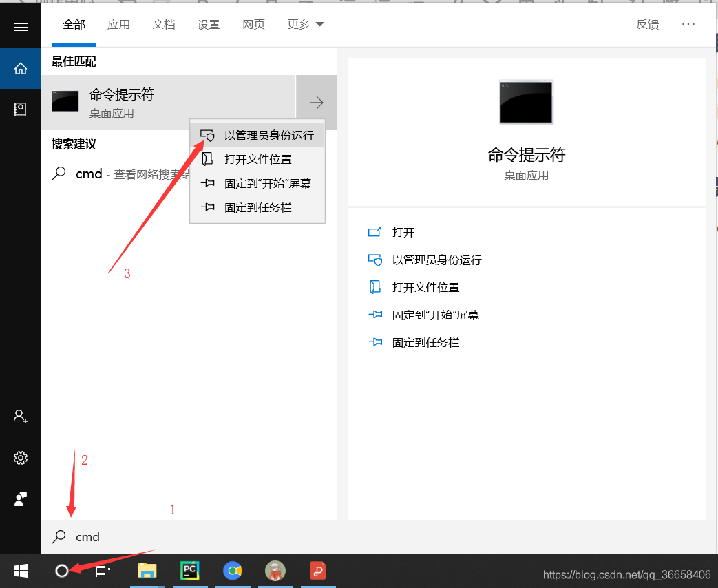Click the Cortana circle on the taskbar
718x588 pixels.
(62, 571)
